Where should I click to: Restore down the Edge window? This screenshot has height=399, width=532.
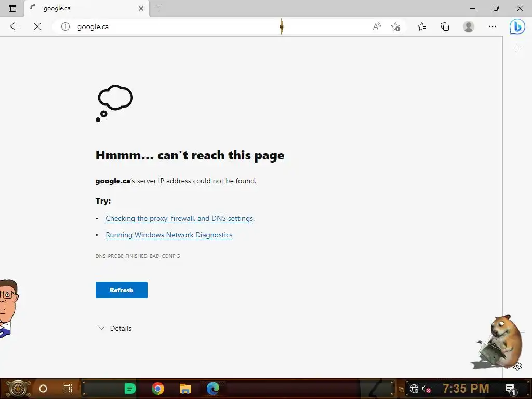496,8
